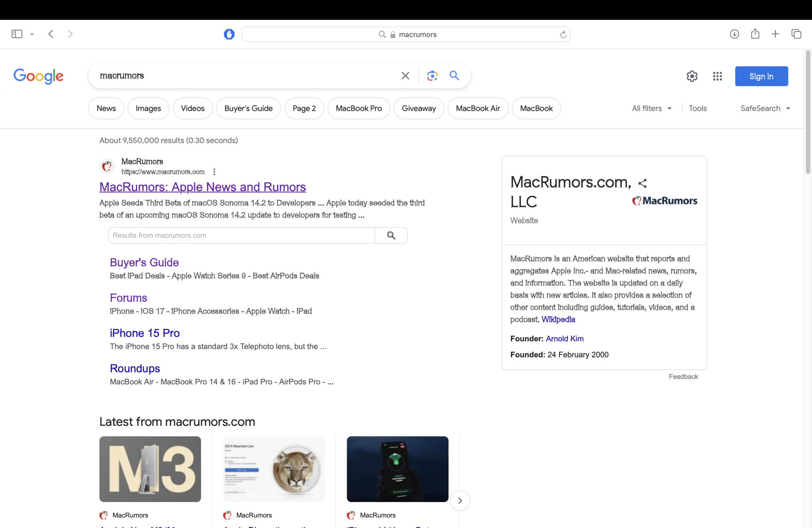The width and height of the screenshot is (812, 528).
Task: Open the Wikipedia link in description
Action: [558, 319]
